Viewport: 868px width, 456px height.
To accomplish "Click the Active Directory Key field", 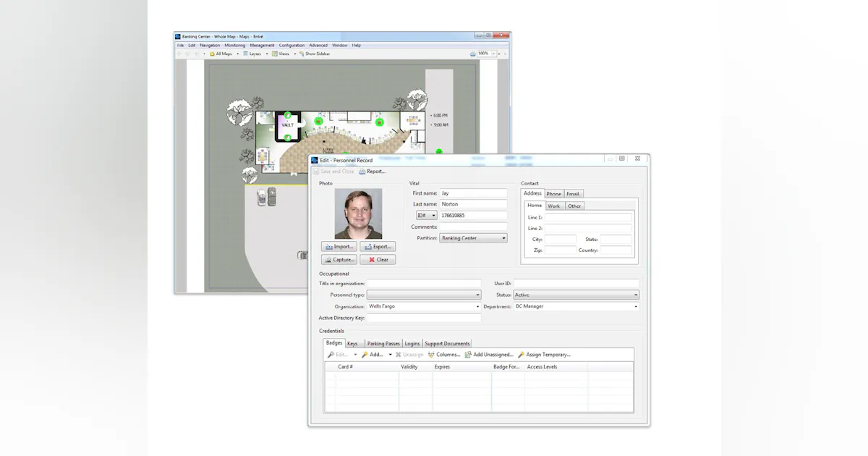I will (x=424, y=318).
